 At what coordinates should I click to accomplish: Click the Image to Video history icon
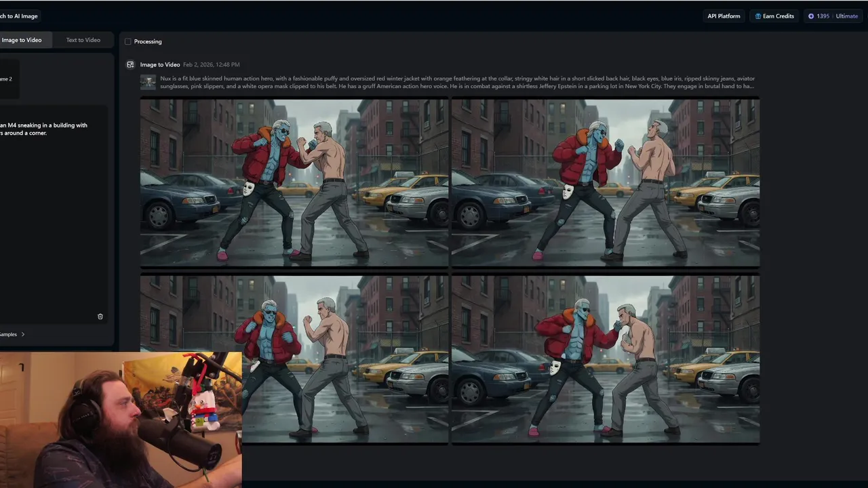[x=130, y=64]
